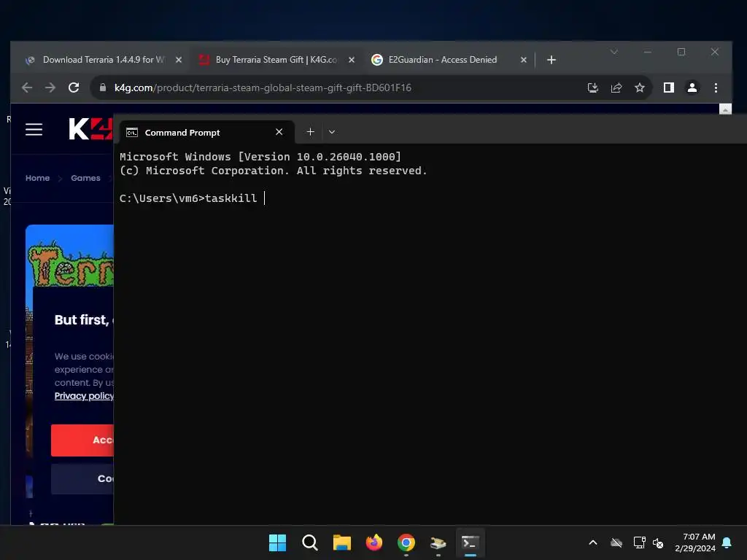Show hidden system tray icons
This screenshot has width=747, height=560.
click(x=593, y=542)
